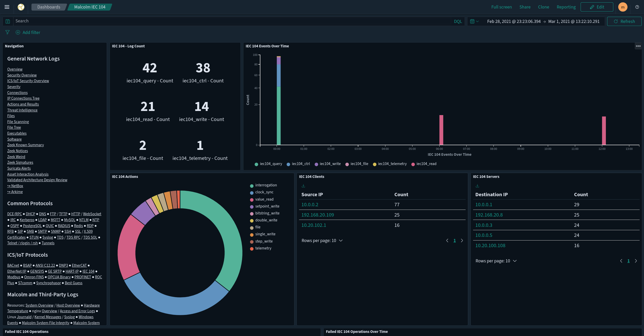Open the Arkime link
Image resolution: width=644 pixels, height=336 pixels.
(x=15, y=192)
